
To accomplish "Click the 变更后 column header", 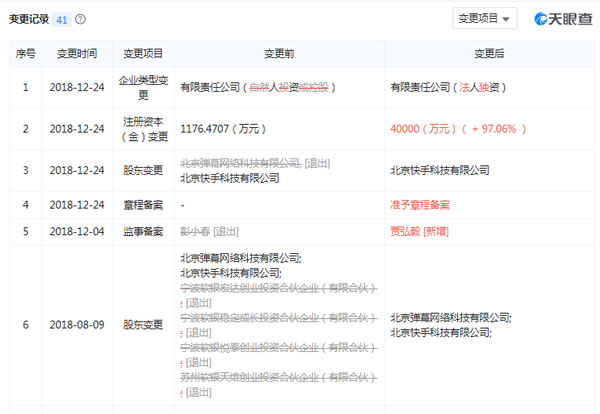I will tap(489, 54).
